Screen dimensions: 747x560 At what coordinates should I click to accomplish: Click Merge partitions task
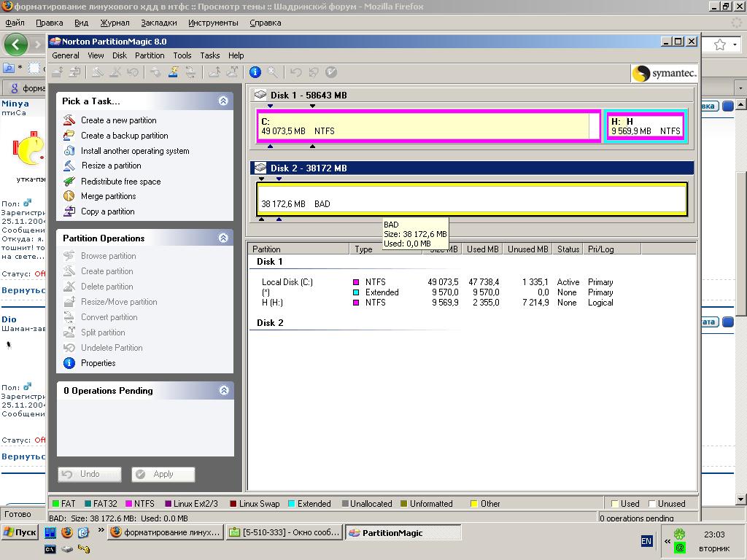point(108,195)
